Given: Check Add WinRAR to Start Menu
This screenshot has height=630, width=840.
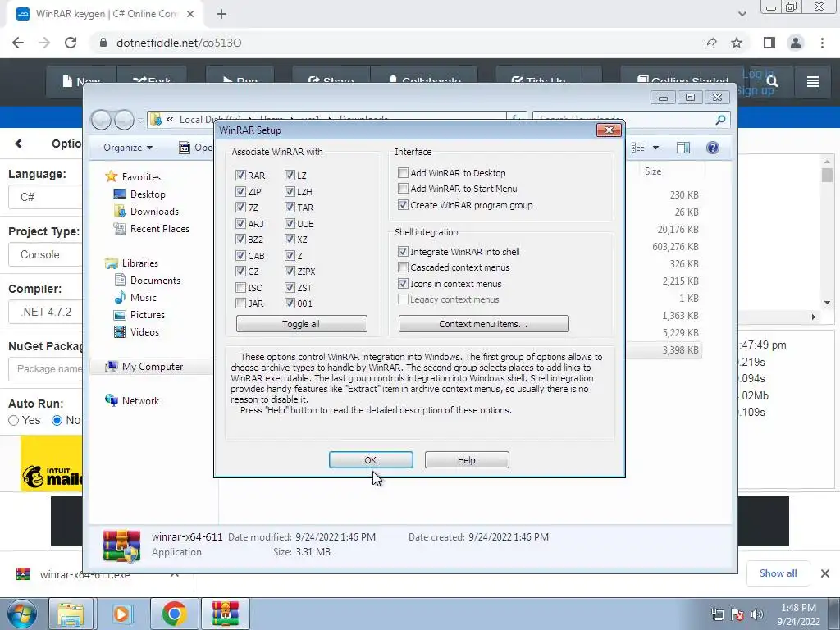Looking at the screenshot, I should [403, 189].
